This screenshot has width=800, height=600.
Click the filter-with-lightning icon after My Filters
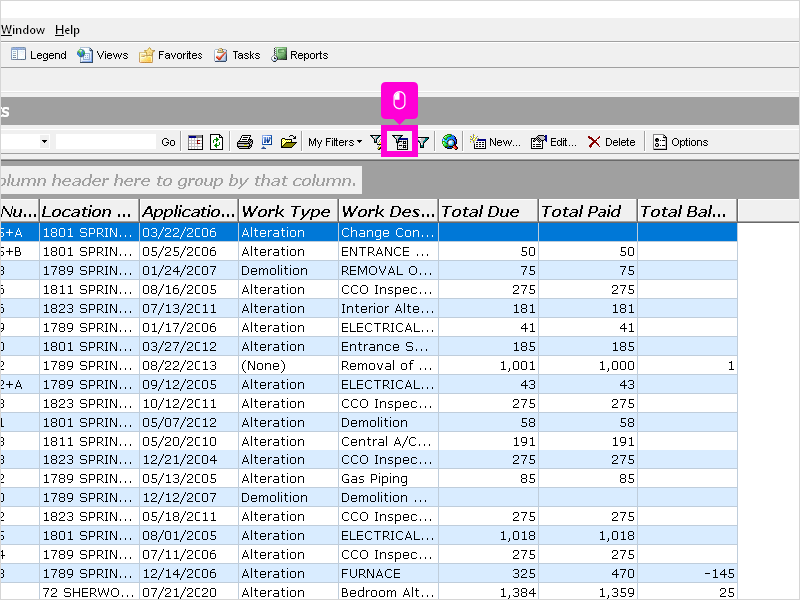(x=376, y=142)
